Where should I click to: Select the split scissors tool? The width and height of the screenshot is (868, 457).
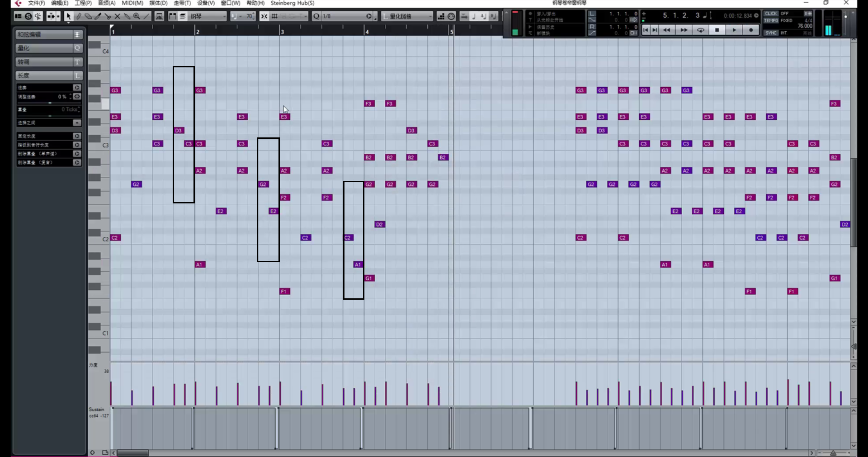108,16
